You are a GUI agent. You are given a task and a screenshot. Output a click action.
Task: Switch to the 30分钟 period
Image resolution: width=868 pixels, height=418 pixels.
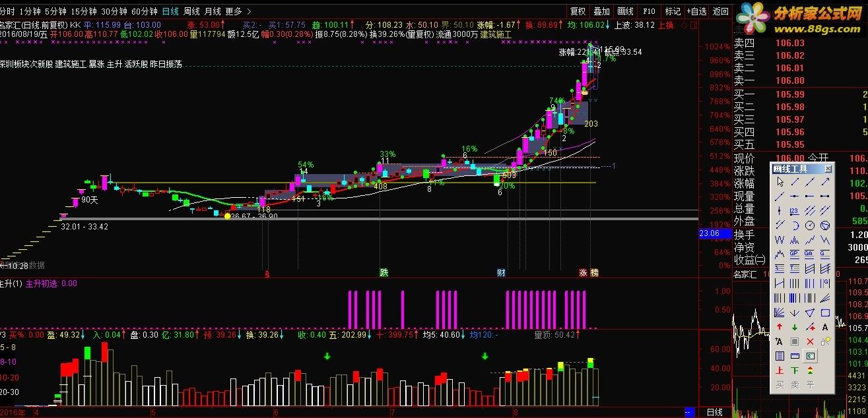[x=114, y=11]
